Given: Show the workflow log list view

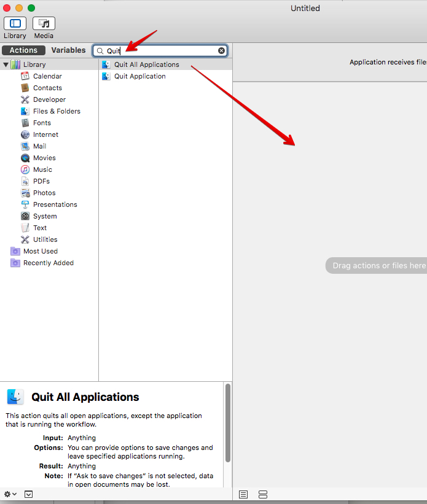Looking at the screenshot, I should pyautogui.click(x=243, y=494).
